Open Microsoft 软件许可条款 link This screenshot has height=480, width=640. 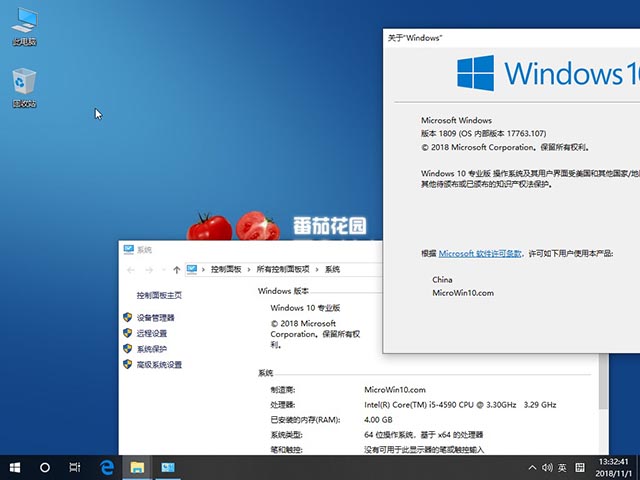click(x=480, y=253)
